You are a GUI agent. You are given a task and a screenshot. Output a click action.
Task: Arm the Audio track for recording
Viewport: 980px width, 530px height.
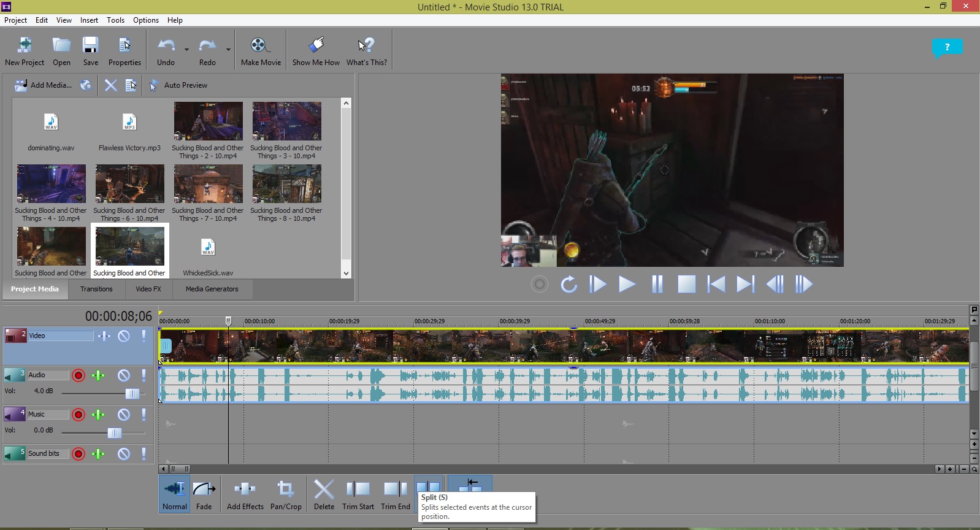pos(78,375)
